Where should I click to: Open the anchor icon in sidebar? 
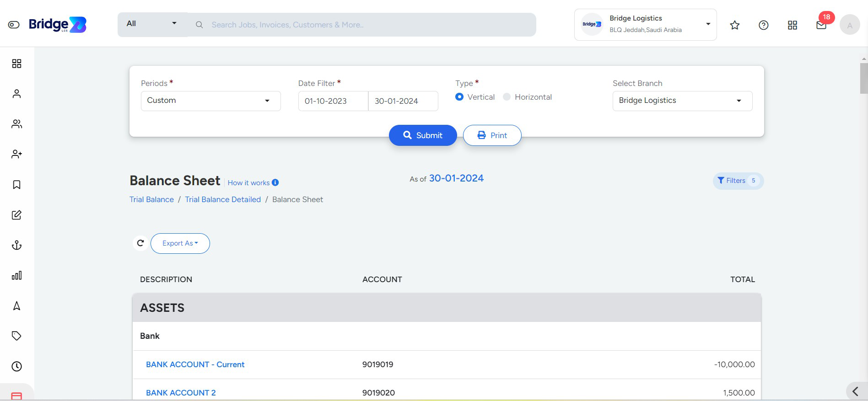pyautogui.click(x=16, y=245)
